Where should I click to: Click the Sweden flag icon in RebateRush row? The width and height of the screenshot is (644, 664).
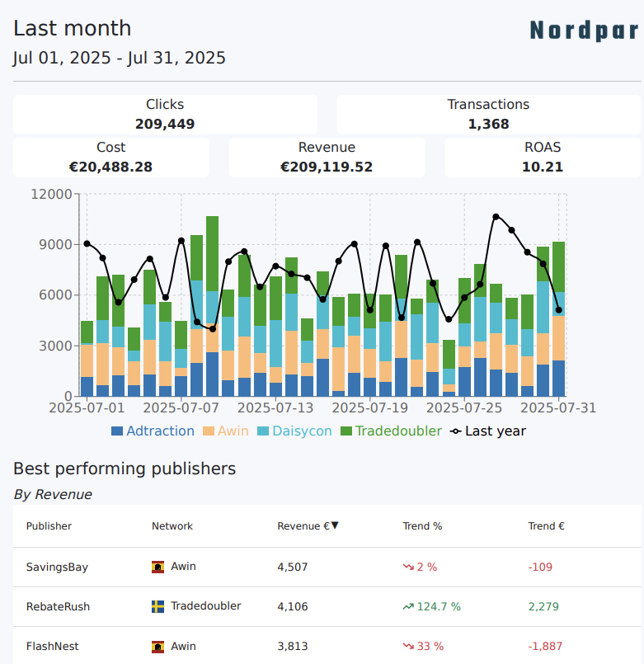pyautogui.click(x=158, y=606)
